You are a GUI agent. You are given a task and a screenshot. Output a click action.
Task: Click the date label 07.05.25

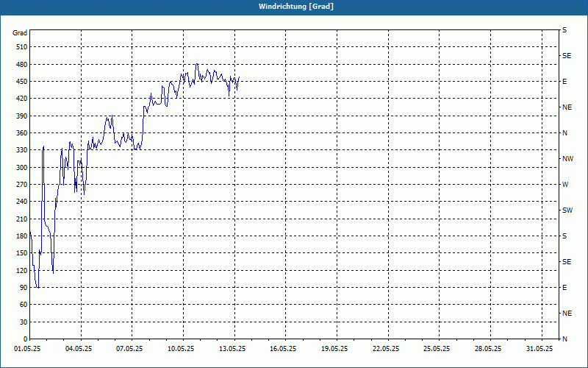tap(129, 349)
